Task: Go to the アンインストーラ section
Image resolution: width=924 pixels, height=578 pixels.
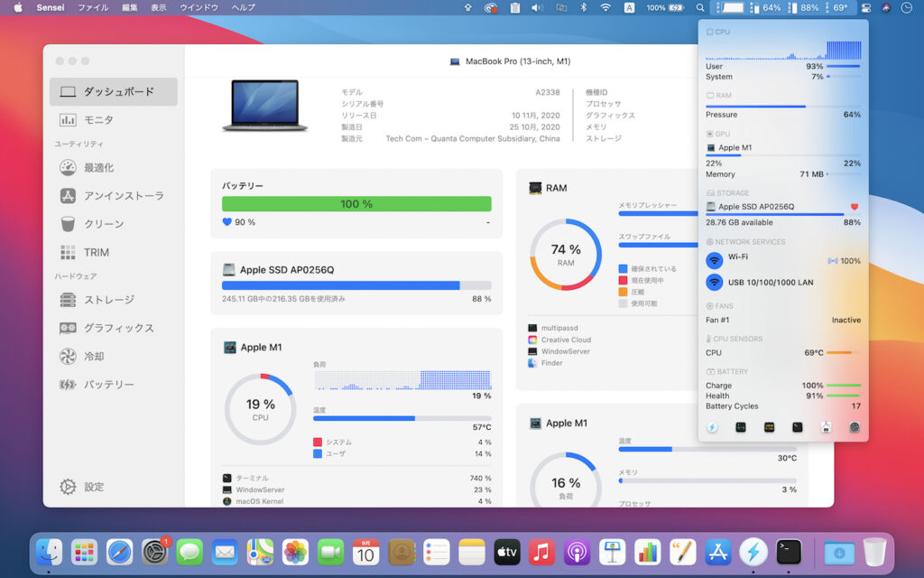Action: click(x=123, y=196)
